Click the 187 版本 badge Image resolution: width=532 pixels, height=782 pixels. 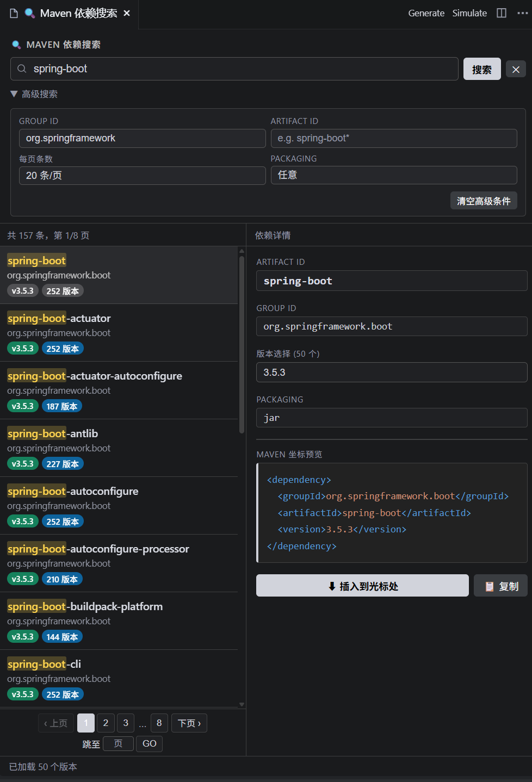(62, 406)
